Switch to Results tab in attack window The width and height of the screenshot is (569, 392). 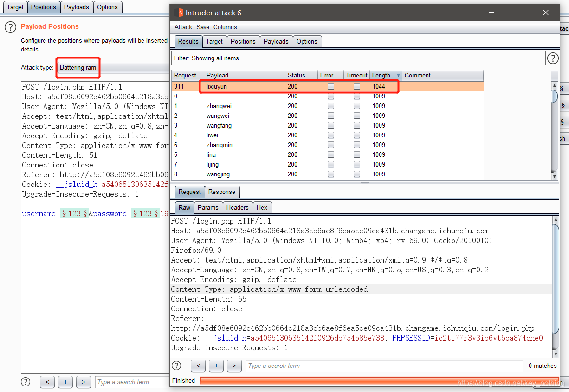click(x=188, y=41)
